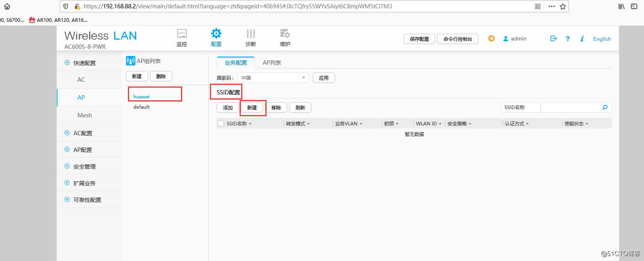Click the orange back arrow icon
The height and width of the screenshot is (261, 644).
coord(492,38)
